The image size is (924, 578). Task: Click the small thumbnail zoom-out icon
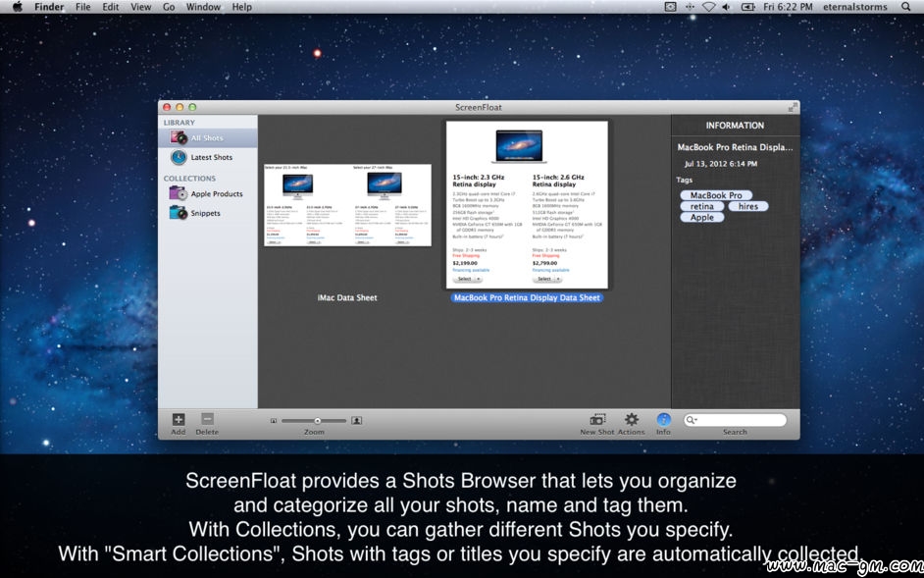point(274,421)
